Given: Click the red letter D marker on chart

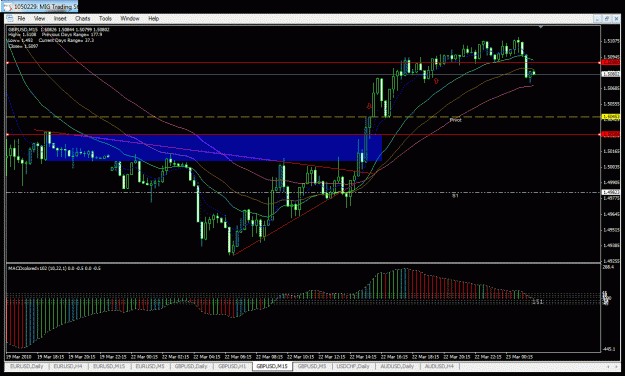Looking at the screenshot, I should (436, 81).
